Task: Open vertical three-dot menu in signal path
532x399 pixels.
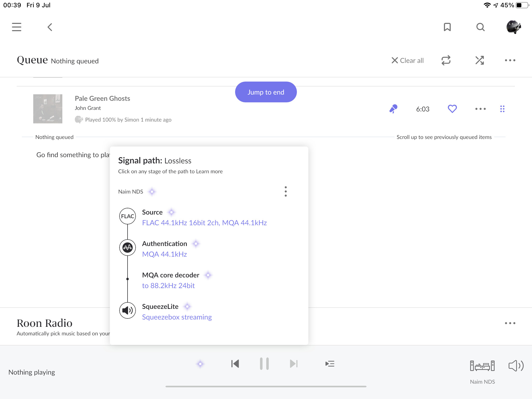Action: (x=285, y=191)
